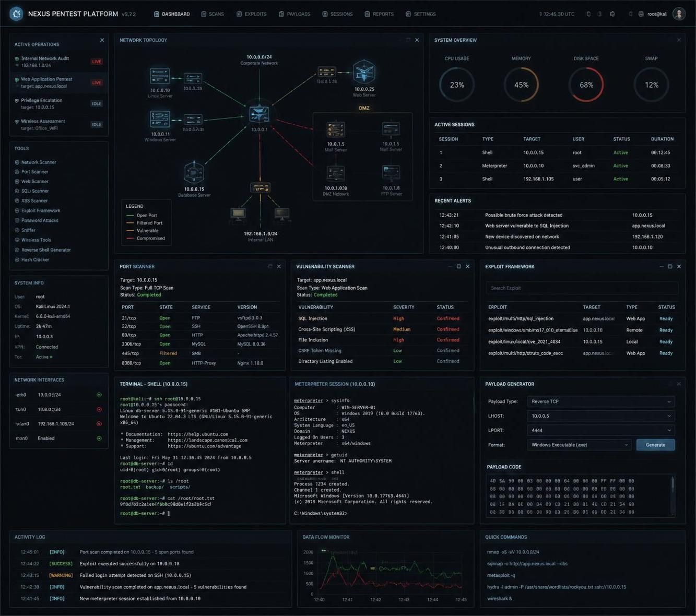Click the Linux Server node 10.0.0.10
This screenshot has width=696, height=616.
[160, 76]
